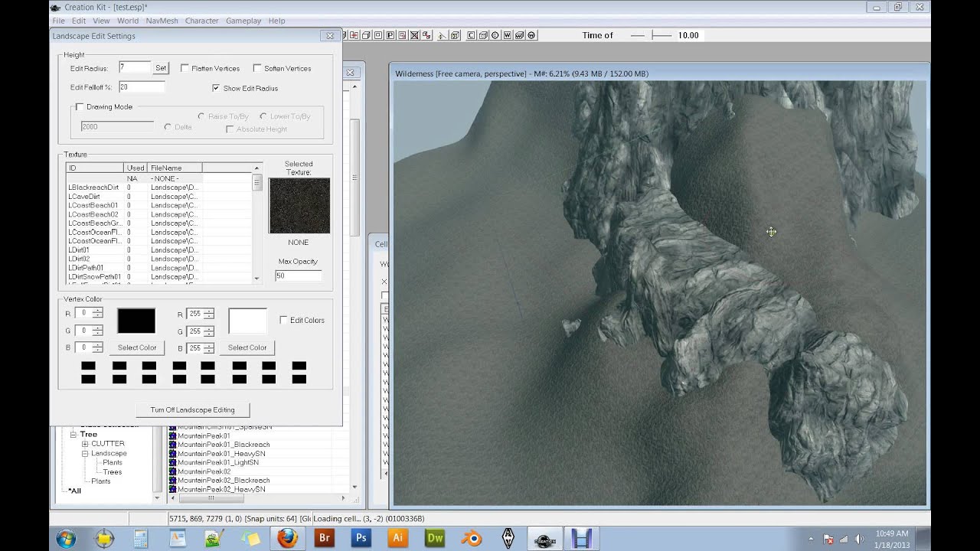This screenshot has height=551, width=980.
Task: Open Skyrim from the taskbar
Action: click(x=508, y=538)
